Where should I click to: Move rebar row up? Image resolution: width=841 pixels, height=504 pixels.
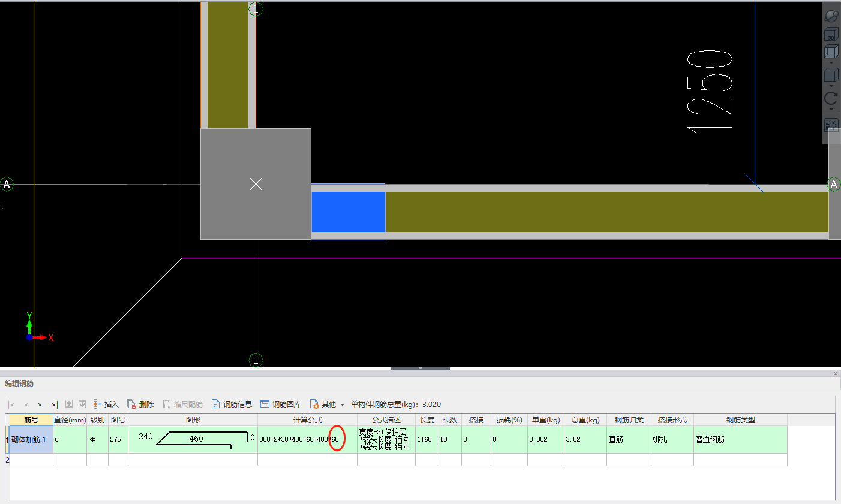pos(69,404)
